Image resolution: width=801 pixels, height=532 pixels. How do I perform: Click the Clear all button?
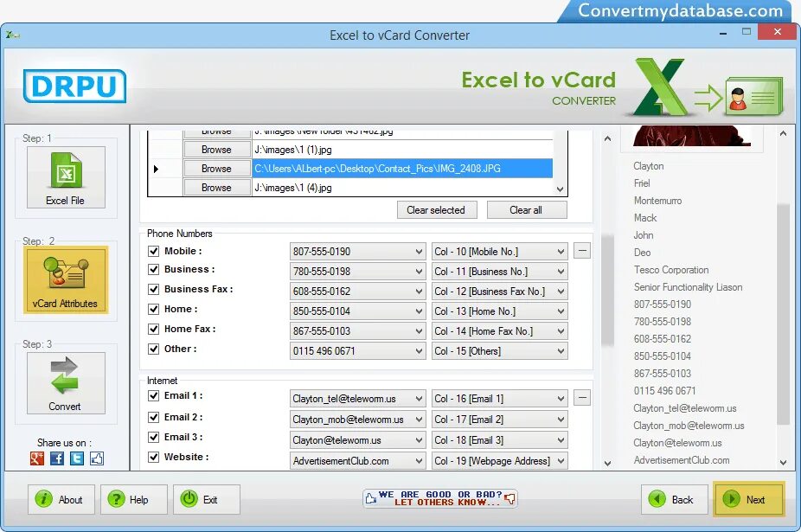527,210
